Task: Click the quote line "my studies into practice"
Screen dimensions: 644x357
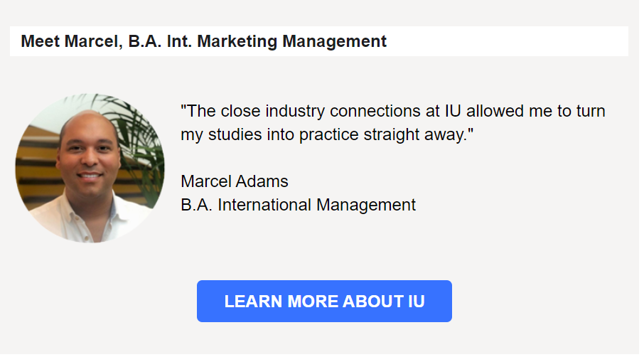Action: coord(327,134)
